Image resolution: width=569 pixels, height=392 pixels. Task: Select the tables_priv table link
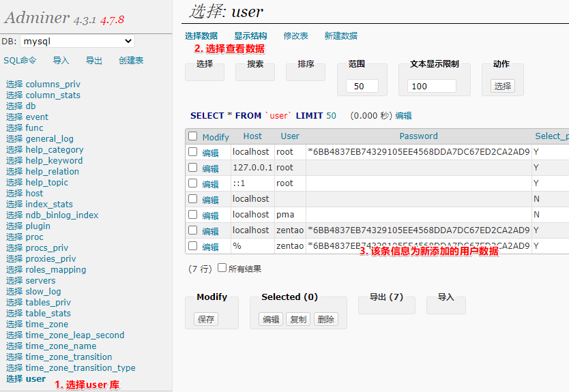[x=48, y=303]
